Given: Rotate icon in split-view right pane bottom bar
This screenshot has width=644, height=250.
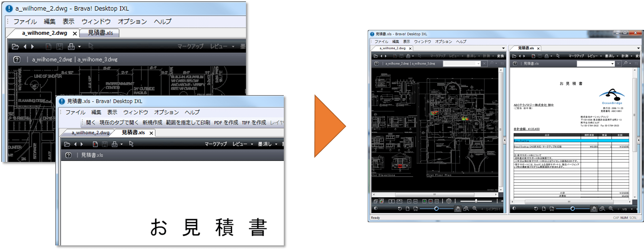Looking at the screenshot, I should 536,209.
